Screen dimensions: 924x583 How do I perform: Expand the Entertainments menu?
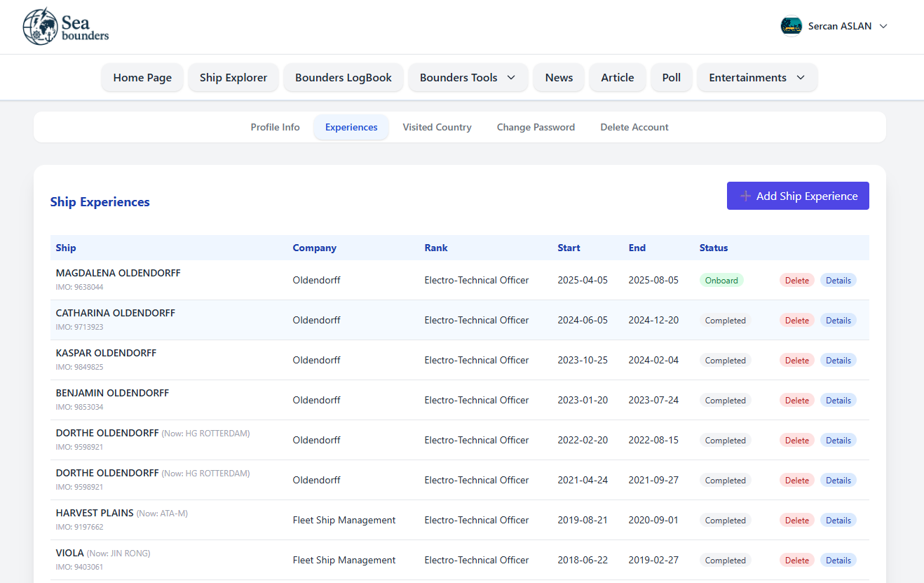click(756, 78)
